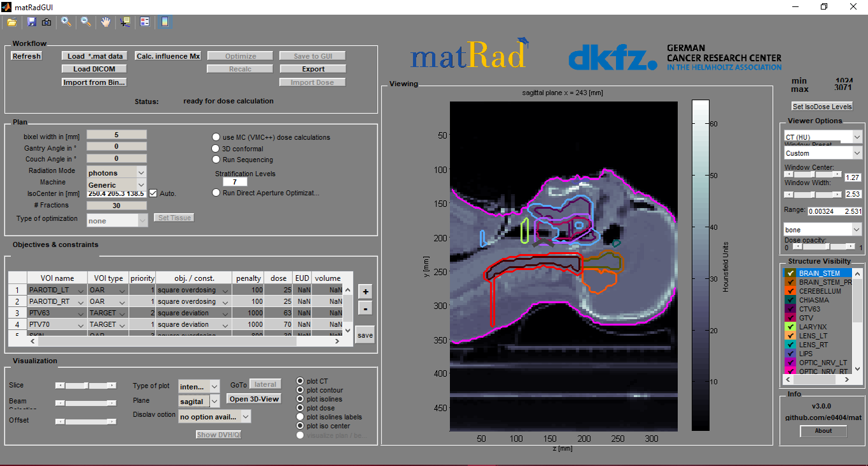Screen dimensions: 868x466
Task: Select LARYNX in Structure Visibility list
Action: (812, 327)
